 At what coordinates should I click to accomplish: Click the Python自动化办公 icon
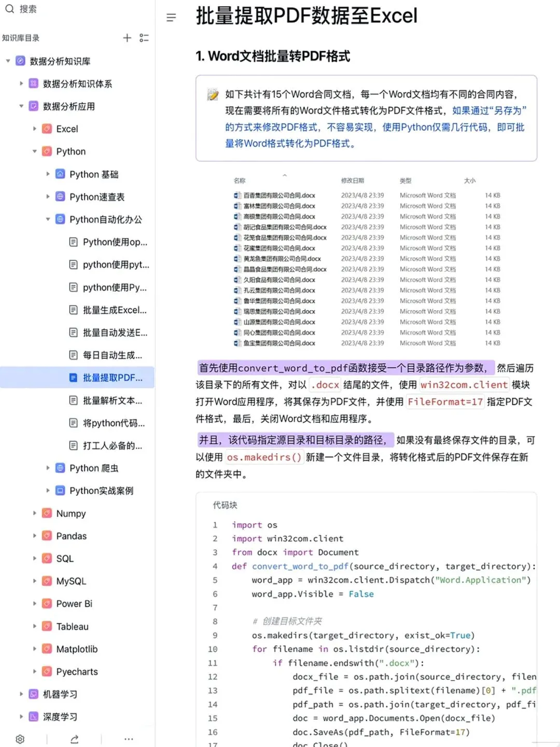coord(60,219)
